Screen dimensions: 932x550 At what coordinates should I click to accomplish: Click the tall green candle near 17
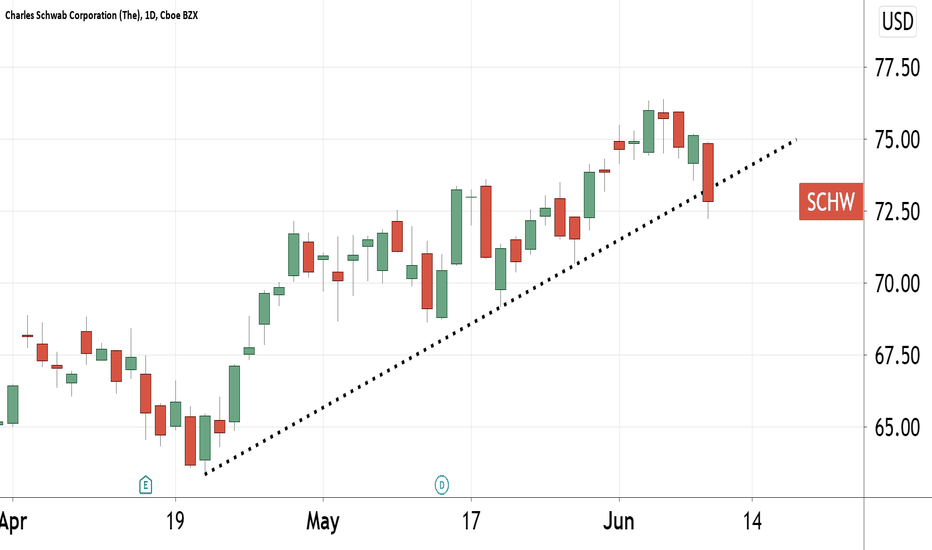456,227
